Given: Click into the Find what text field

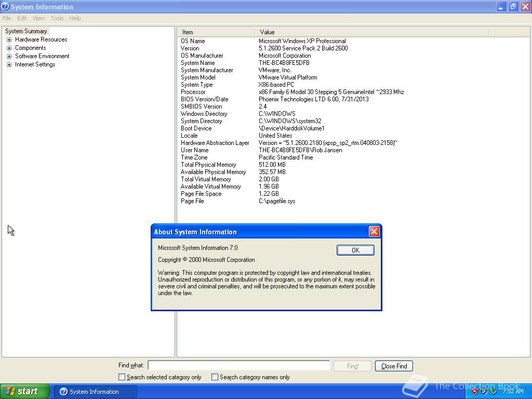Looking at the screenshot, I should pos(239,365).
